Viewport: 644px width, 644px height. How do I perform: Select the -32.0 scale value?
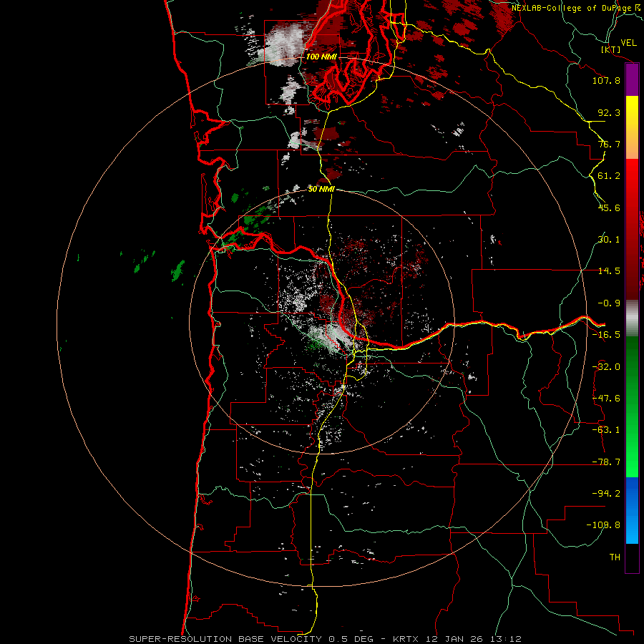[x=606, y=367]
